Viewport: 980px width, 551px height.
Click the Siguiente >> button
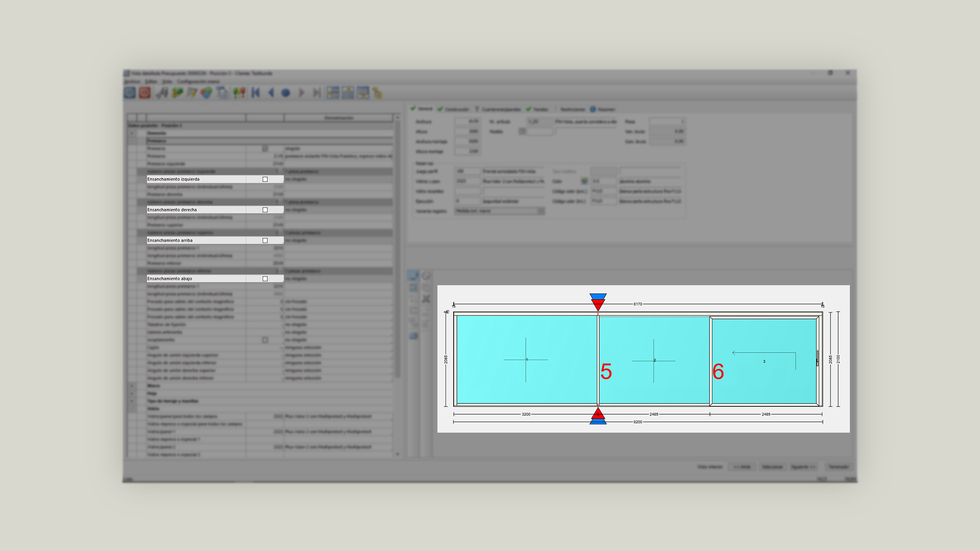click(x=803, y=467)
